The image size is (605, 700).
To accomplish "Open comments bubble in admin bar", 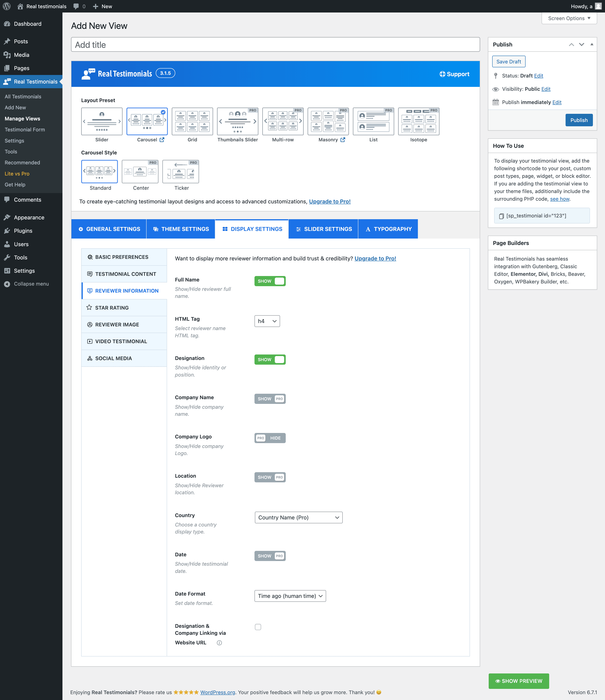I will pos(76,6).
